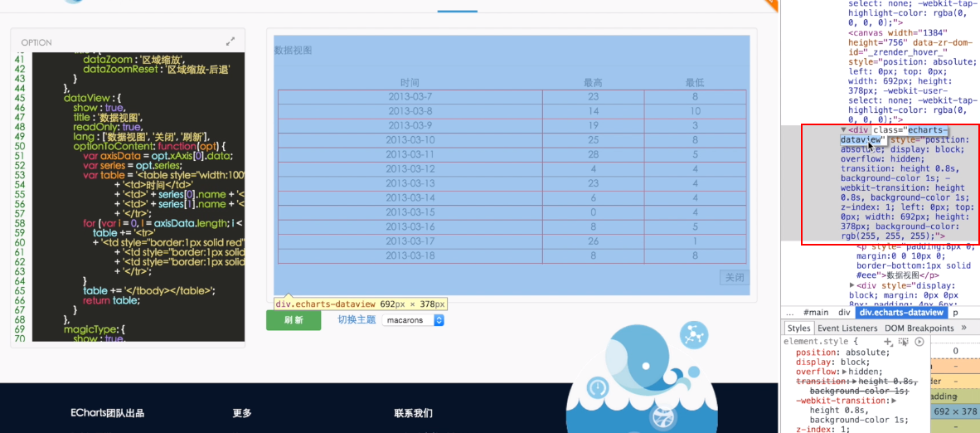Click the 'display: block' style declaration
The height and width of the screenshot is (433, 980).
point(832,362)
